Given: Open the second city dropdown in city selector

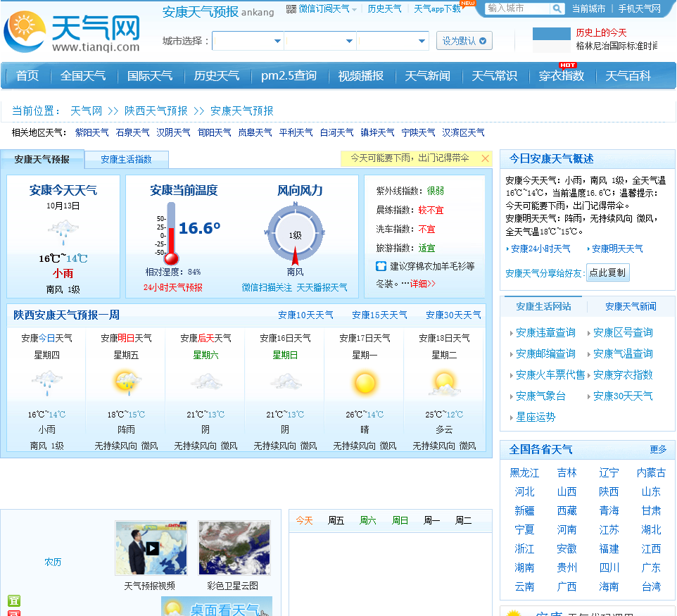Looking at the screenshot, I should click(320, 41).
